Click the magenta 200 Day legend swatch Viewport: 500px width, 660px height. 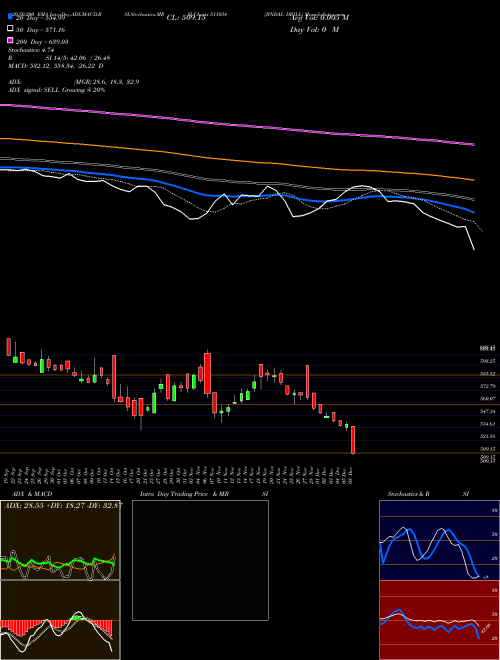click(10, 40)
